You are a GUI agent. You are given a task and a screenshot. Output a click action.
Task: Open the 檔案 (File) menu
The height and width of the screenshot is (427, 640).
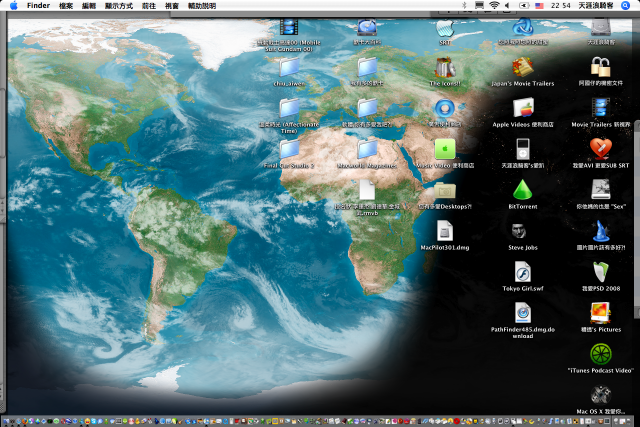[66, 6]
